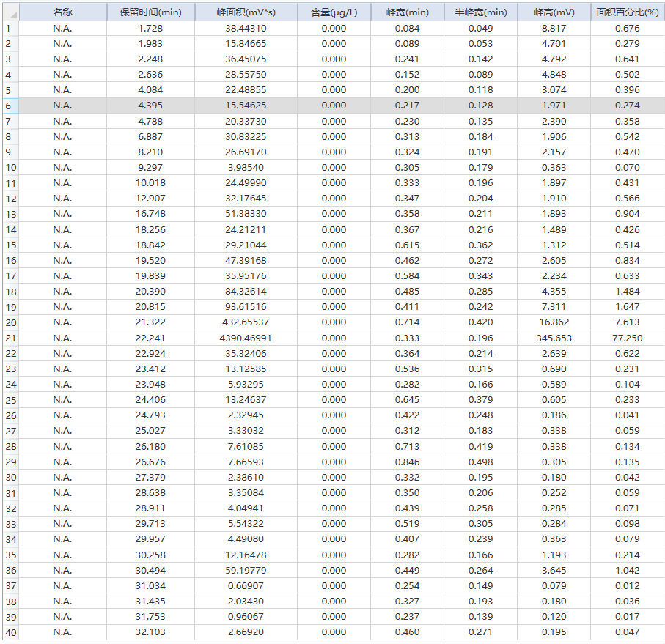Viewport: 665px width, 644px height.
Task: Click the N.A. name cell in row 13
Action: (x=62, y=214)
